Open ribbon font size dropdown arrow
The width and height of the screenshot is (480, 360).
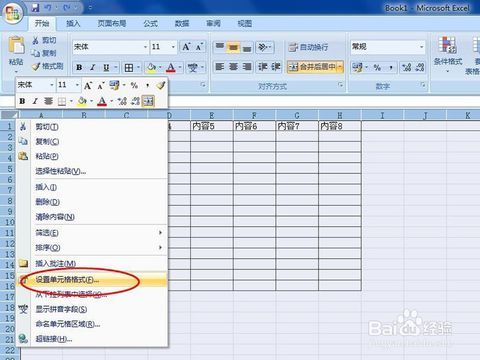pos(173,47)
